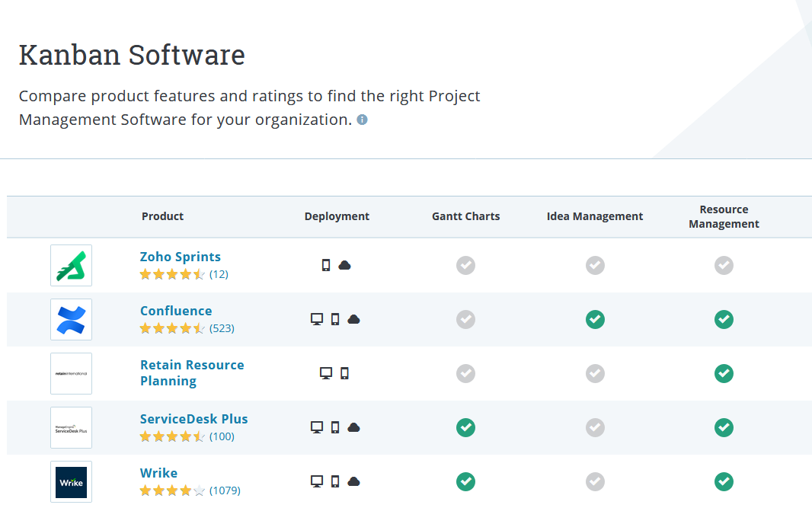
Task: Click Retain Resource Planning desktop icon
Action: coord(326,373)
